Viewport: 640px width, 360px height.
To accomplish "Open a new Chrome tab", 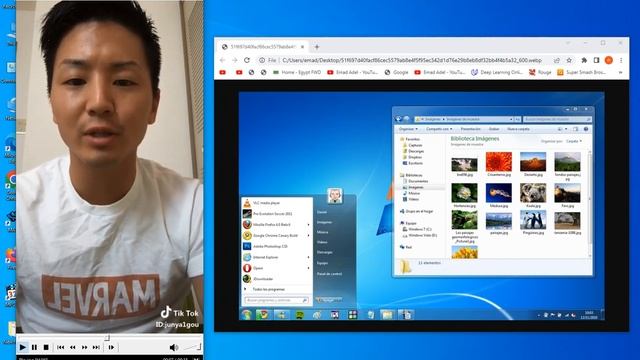I will click(x=317, y=47).
